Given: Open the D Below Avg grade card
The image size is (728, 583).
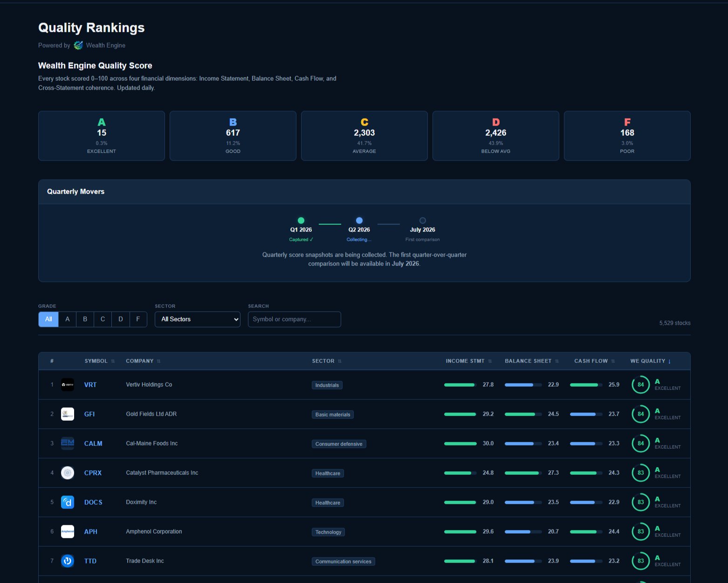Looking at the screenshot, I should point(495,136).
